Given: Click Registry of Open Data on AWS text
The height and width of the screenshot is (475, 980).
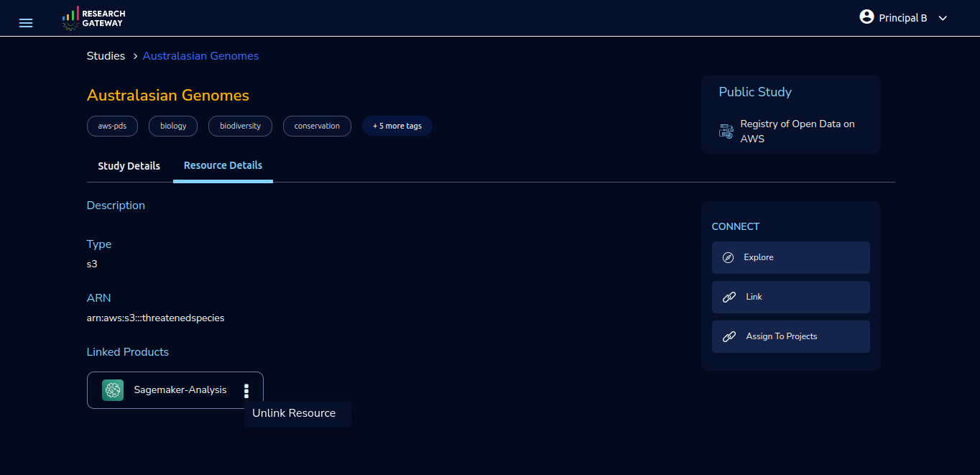Looking at the screenshot, I should click(x=798, y=132).
